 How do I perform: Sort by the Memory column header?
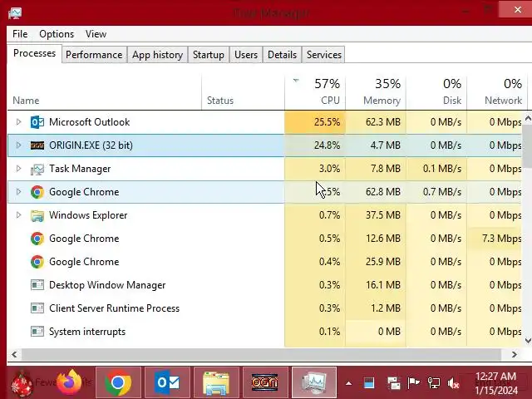[x=376, y=92]
